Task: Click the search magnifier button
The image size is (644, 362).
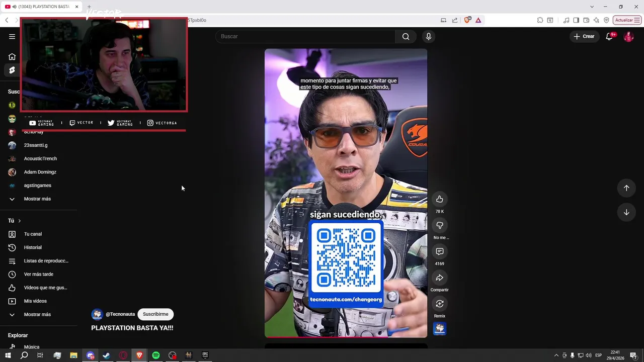Action: tap(406, 36)
